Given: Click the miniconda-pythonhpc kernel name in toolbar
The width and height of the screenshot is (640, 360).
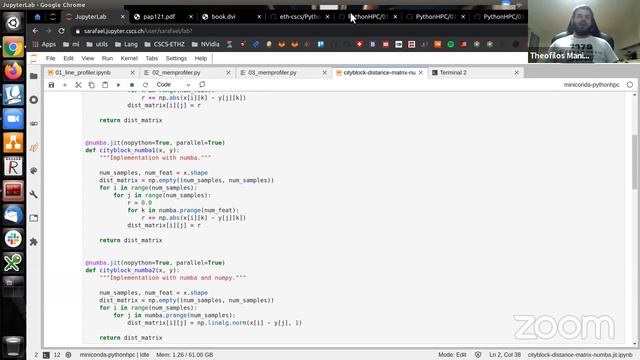Looking at the screenshot, I should 591,85.
